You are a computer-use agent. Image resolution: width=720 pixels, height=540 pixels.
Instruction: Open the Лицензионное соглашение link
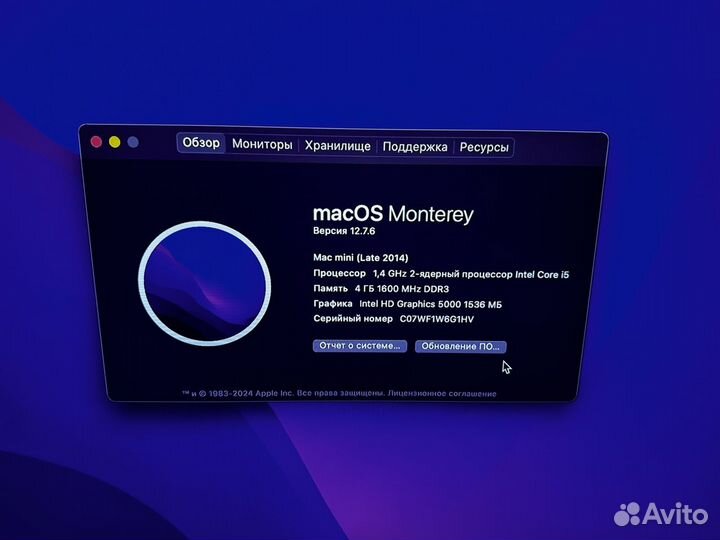pyautogui.click(x=442, y=394)
